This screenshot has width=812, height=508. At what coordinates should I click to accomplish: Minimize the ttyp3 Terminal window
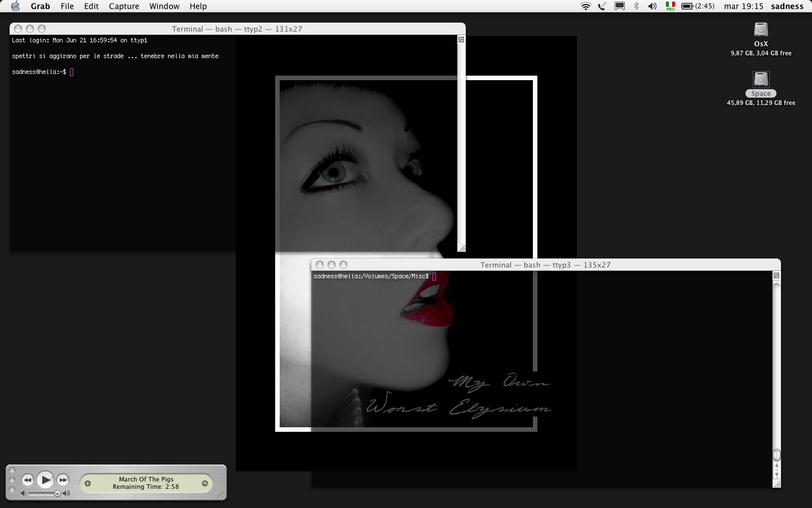click(332, 265)
